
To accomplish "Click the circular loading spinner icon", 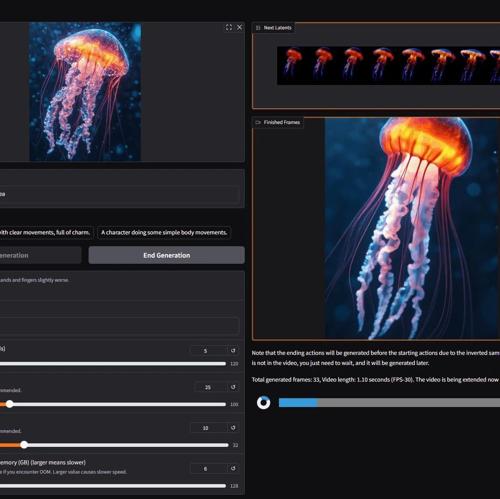I will coord(263,402).
